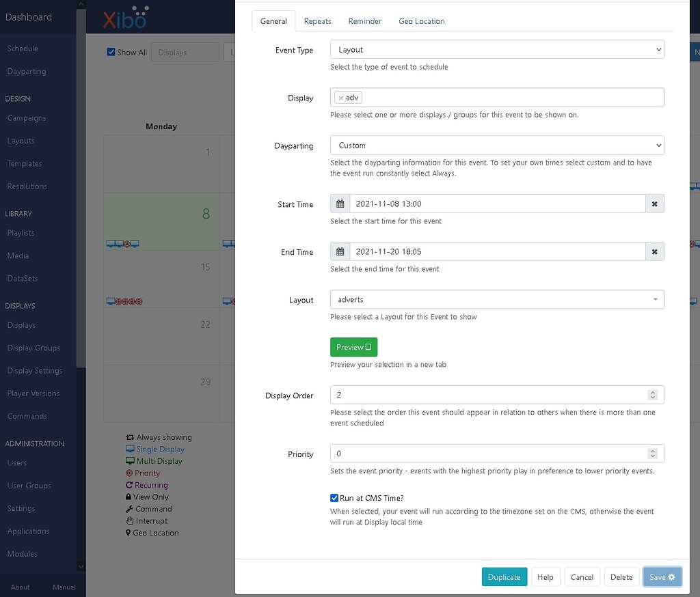Increase Display Order with the stepper arrow
The height and width of the screenshot is (597, 700).
click(654, 391)
